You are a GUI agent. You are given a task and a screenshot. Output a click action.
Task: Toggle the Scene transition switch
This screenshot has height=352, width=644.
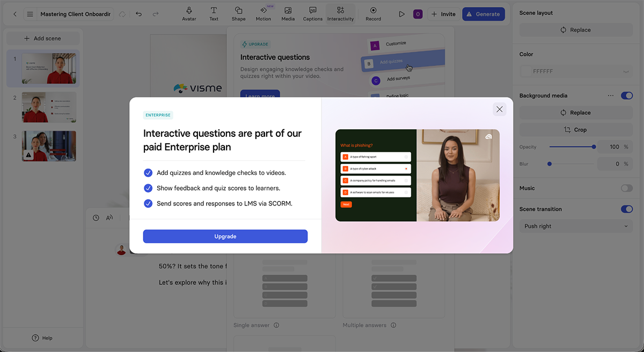[627, 209]
